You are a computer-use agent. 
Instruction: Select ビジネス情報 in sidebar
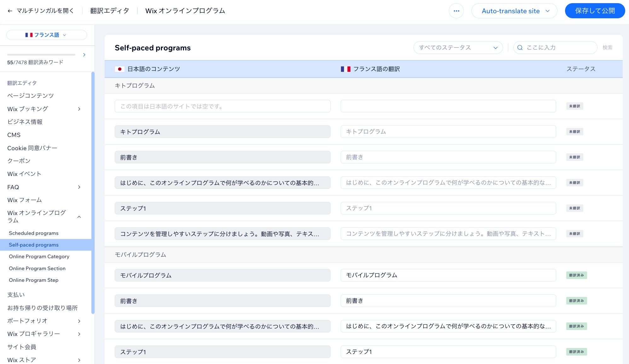click(x=25, y=122)
